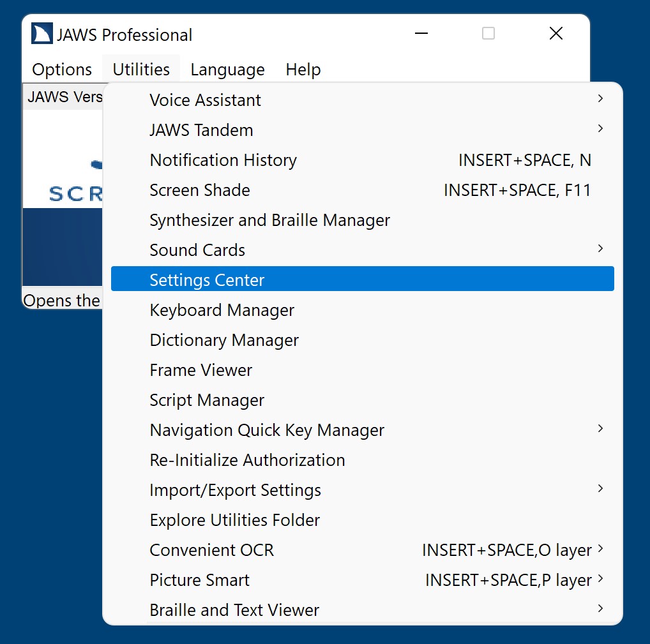Open the Options menu
Viewport: 650px width, 644px height.
click(x=62, y=70)
